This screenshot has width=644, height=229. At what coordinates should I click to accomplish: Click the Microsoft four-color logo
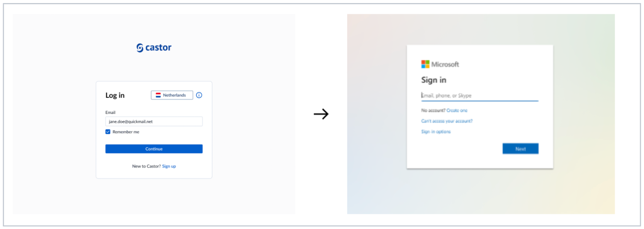[425, 64]
